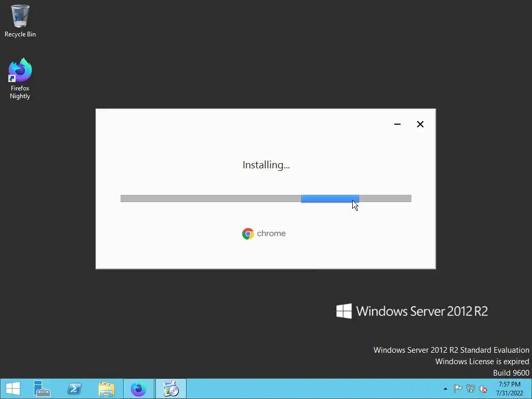This screenshot has width=532, height=399.
Task: Open the network status tray icon
Action: 471,389
